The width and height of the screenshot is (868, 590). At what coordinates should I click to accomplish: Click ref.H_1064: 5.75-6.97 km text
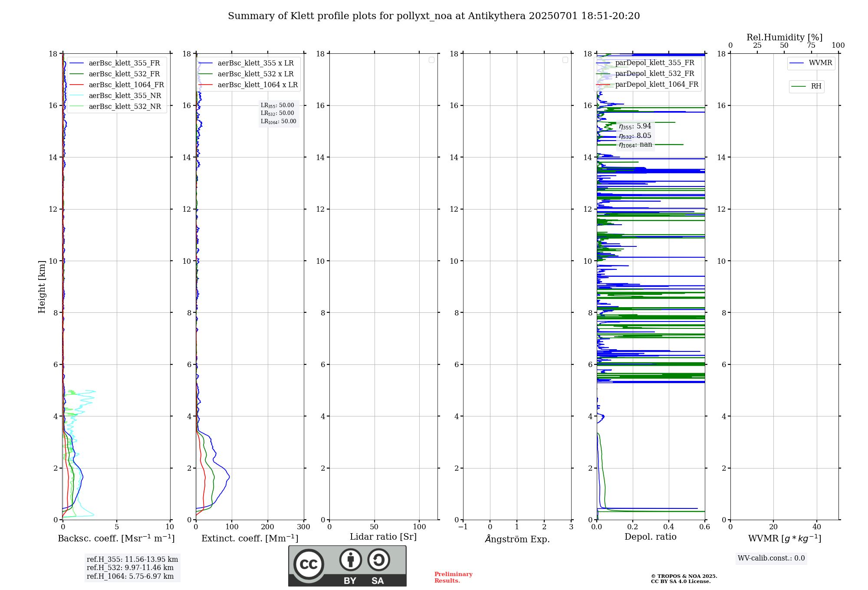(x=130, y=577)
